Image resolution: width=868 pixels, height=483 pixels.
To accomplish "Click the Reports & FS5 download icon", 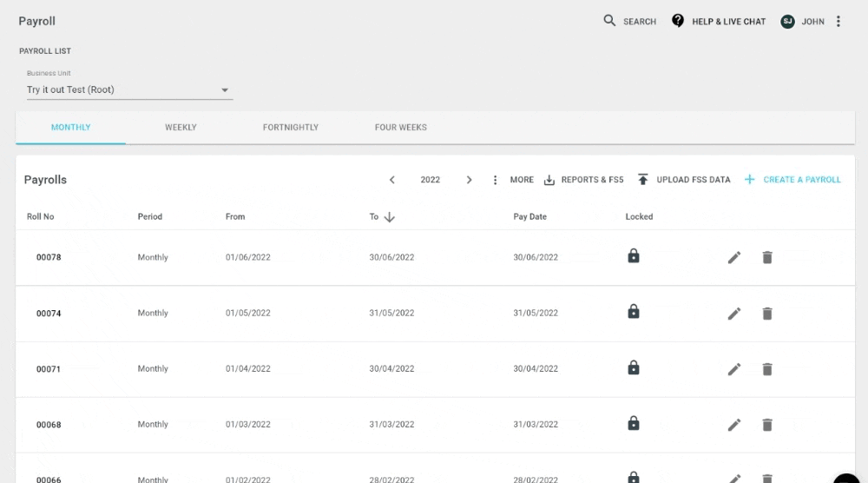I will (549, 180).
